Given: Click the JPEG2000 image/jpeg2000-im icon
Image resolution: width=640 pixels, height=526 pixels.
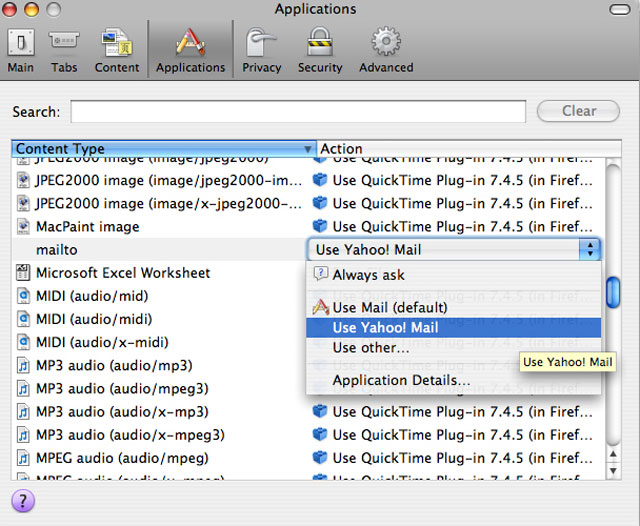Looking at the screenshot, I should pyautogui.click(x=23, y=180).
